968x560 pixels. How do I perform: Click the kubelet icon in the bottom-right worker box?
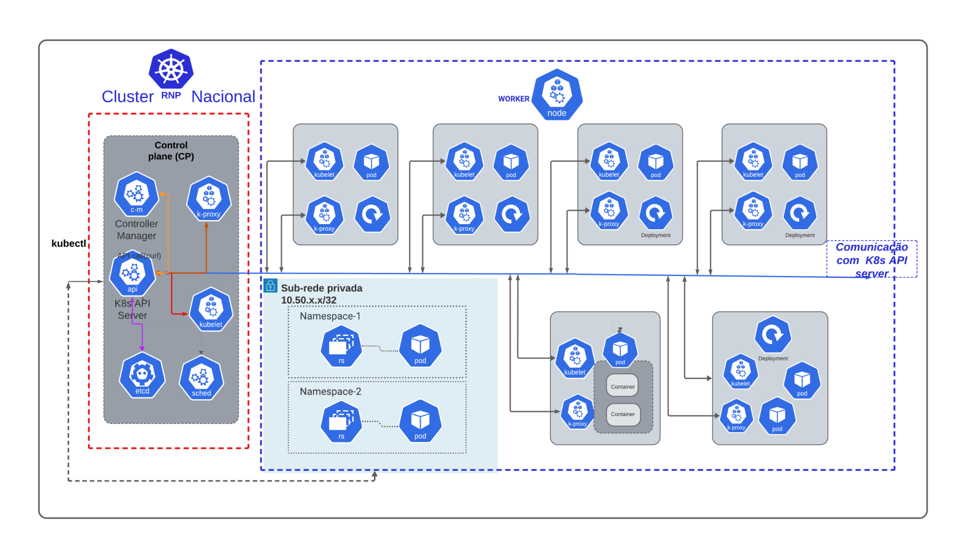click(741, 372)
